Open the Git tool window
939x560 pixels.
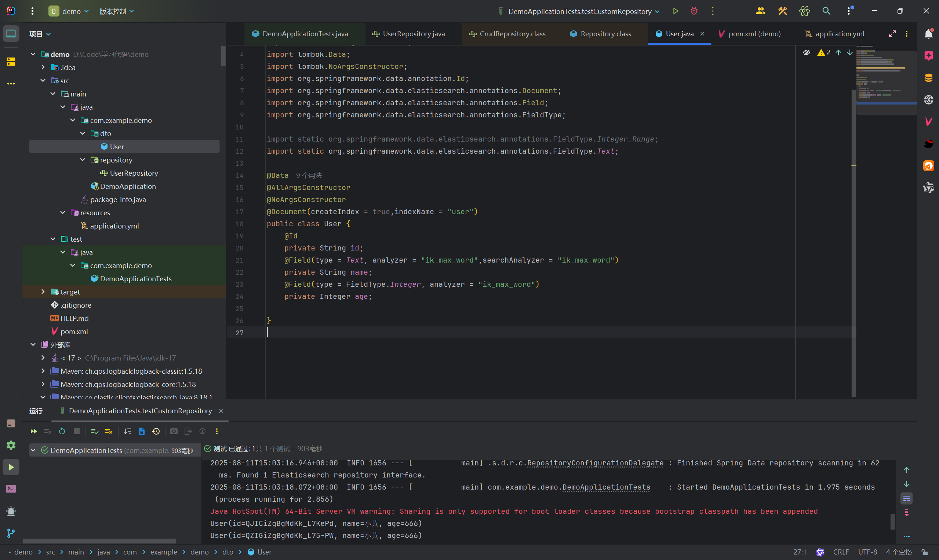coord(11,533)
